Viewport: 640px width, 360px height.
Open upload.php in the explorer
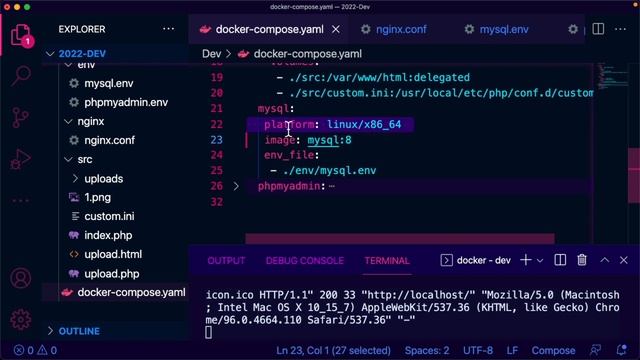111,273
